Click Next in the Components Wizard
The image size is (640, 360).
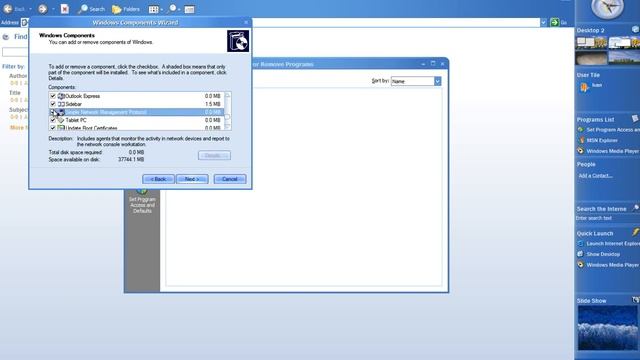point(192,179)
